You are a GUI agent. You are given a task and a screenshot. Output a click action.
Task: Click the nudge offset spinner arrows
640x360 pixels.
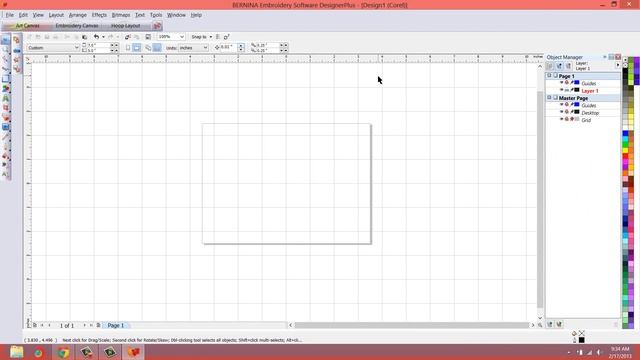241,48
